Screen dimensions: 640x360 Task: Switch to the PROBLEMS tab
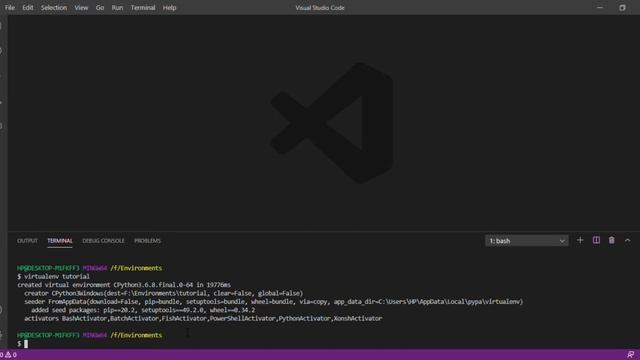point(147,241)
